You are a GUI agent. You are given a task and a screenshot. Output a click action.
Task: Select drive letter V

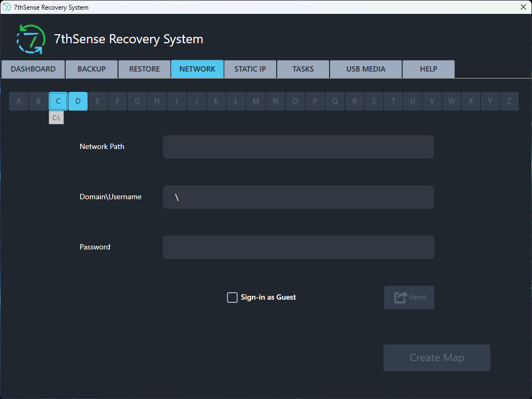[x=432, y=101]
